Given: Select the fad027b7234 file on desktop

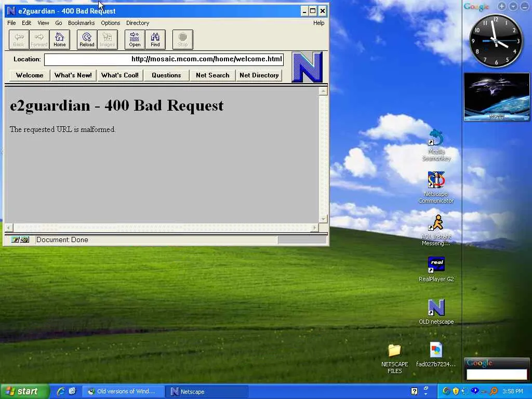Looking at the screenshot, I should click(436, 354).
